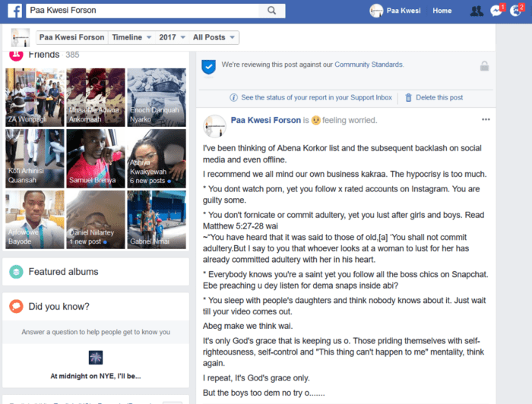This screenshot has width=532, height=404.
Task: Click the Facebook logo icon
Action: coord(14,11)
